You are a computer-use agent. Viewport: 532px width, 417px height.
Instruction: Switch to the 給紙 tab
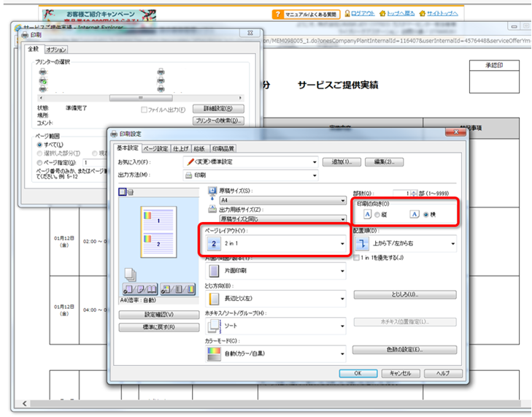point(199,149)
